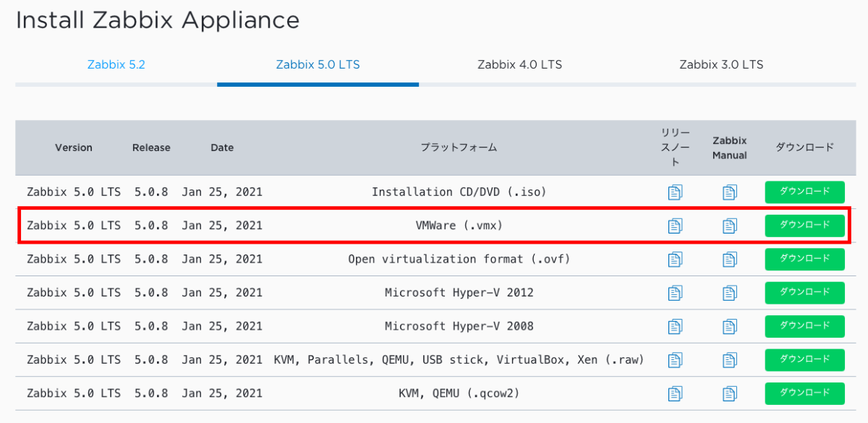Viewport: 868px width, 423px height.
Task: Open Zabbix Manual icon for Microsoft Hyper-V 2012
Action: click(x=729, y=293)
